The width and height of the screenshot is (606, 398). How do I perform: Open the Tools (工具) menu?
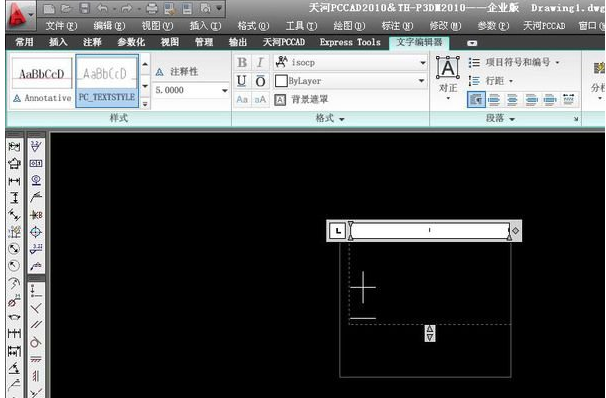tap(301, 26)
